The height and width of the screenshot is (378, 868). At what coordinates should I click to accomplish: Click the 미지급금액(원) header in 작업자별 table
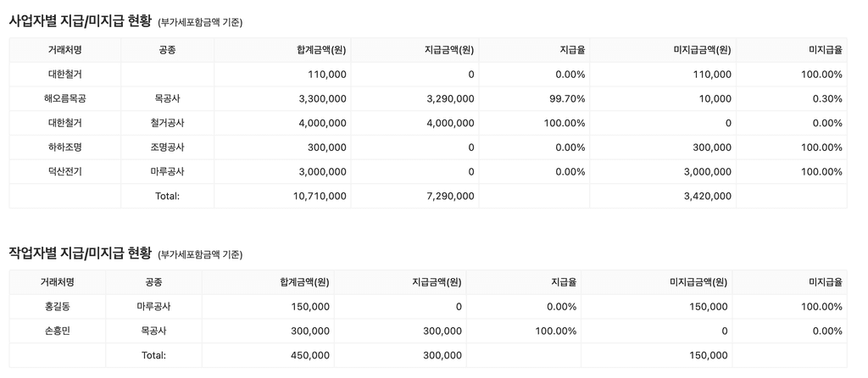coord(698,282)
